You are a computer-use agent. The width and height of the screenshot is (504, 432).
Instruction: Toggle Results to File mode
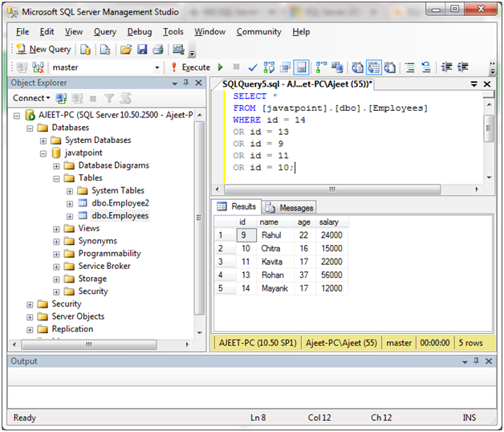click(389, 67)
